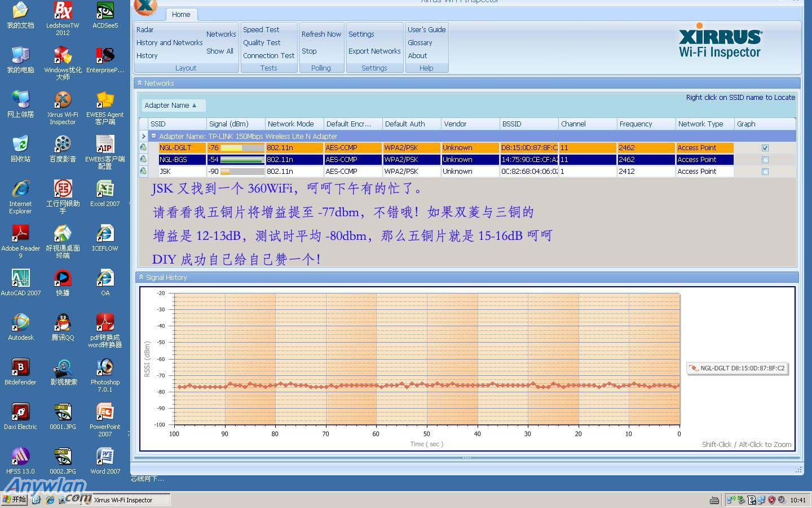
Task: Run the Connection Test
Action: 269,55
